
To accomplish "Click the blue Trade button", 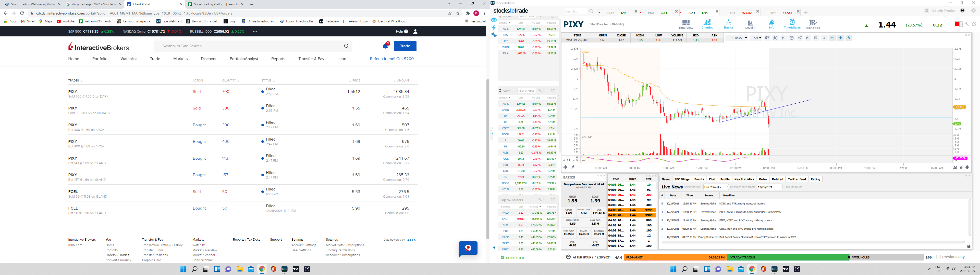I will coord(405,46).
